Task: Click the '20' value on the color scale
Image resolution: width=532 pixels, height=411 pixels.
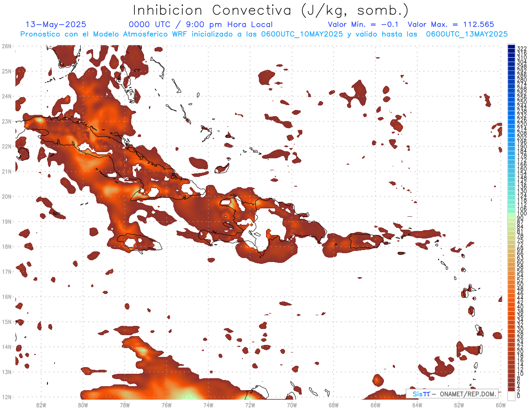Action: tap(520, 352)
